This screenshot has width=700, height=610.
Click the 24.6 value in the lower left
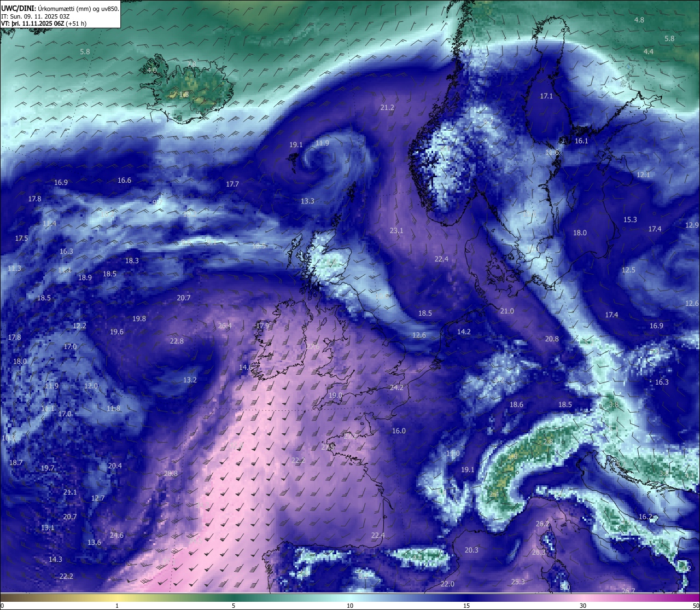116,535
